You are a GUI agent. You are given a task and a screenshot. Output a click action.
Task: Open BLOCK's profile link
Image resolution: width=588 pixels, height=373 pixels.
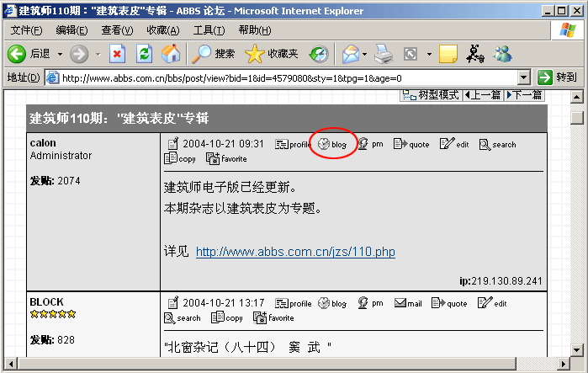(294, 304)
